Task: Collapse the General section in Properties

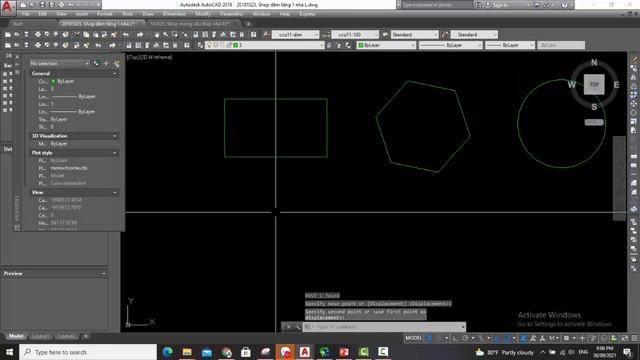Action: click(x=115, y=74)
